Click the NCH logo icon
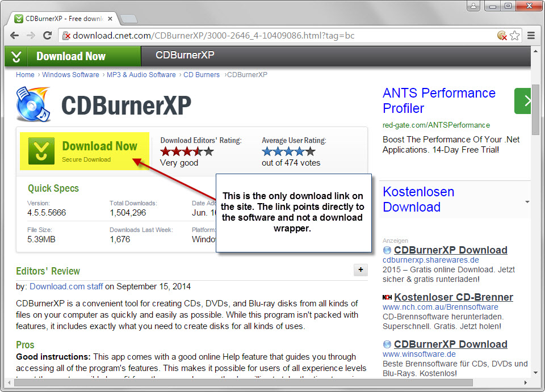The height and width of the screenshot is (392, 545). pos(387,297)
